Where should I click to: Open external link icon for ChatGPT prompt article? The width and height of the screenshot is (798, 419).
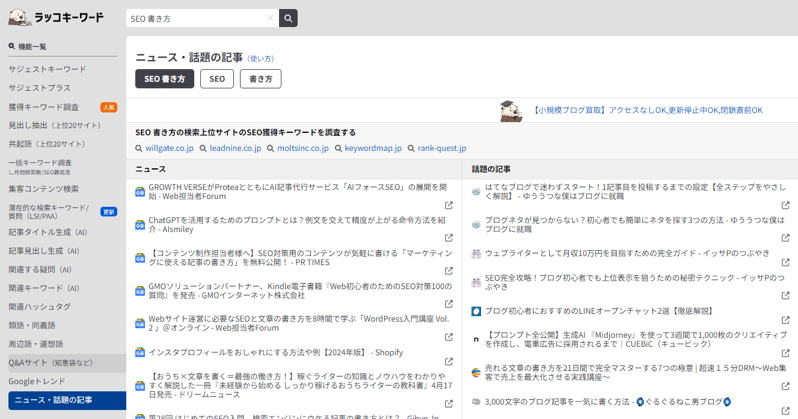click(448, 238)
